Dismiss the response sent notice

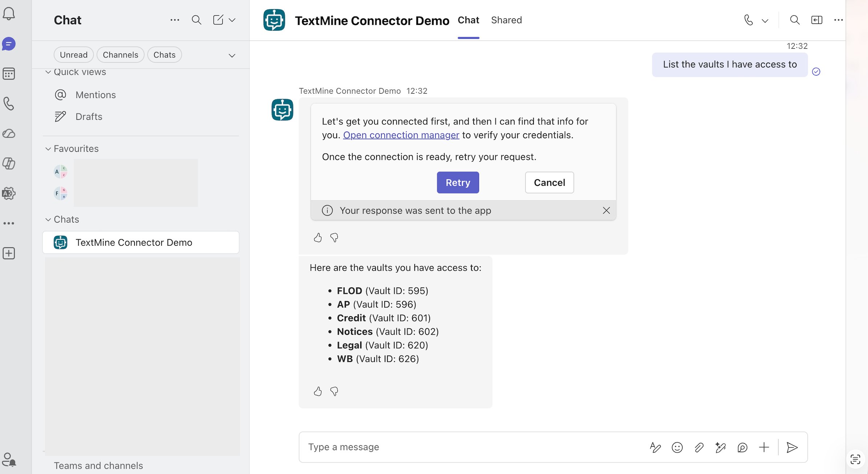tap(606, 211)
